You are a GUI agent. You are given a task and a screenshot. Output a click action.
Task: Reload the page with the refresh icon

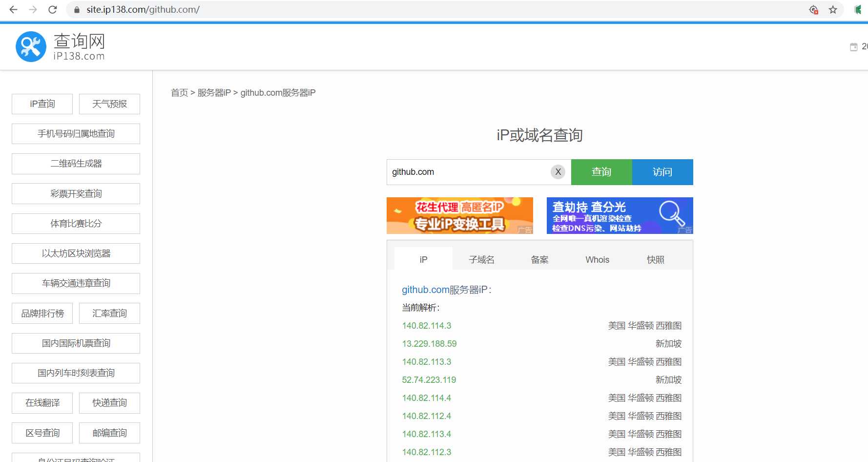click(x=53, y=9)
